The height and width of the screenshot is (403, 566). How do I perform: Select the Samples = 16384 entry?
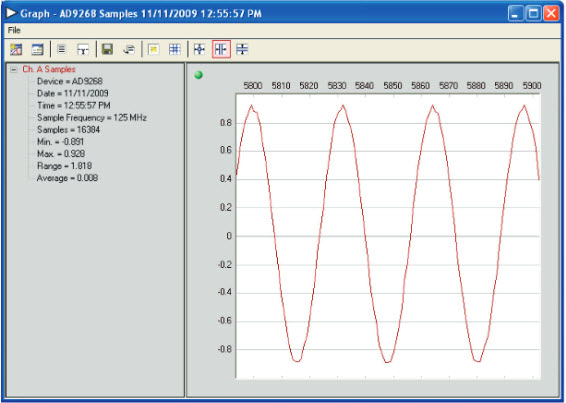[x=68, y=130]
